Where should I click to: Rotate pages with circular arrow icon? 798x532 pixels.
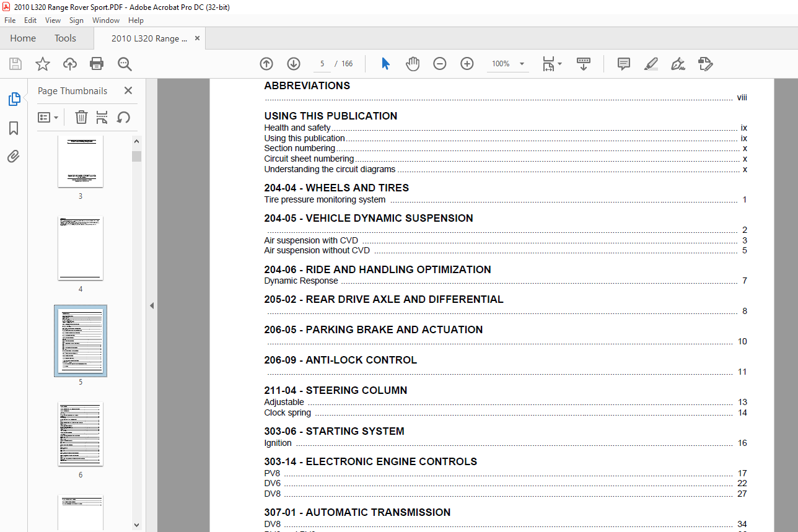(123, 117)
